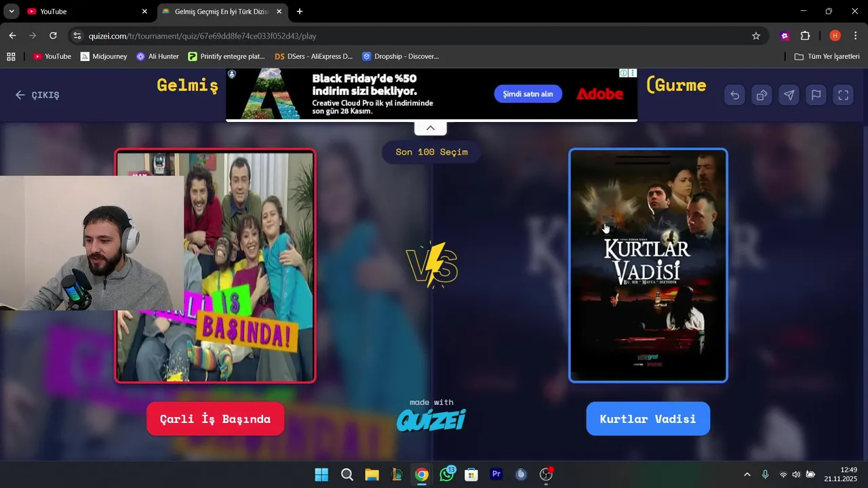
Task: Reload the current page
Action: point(53,36)
